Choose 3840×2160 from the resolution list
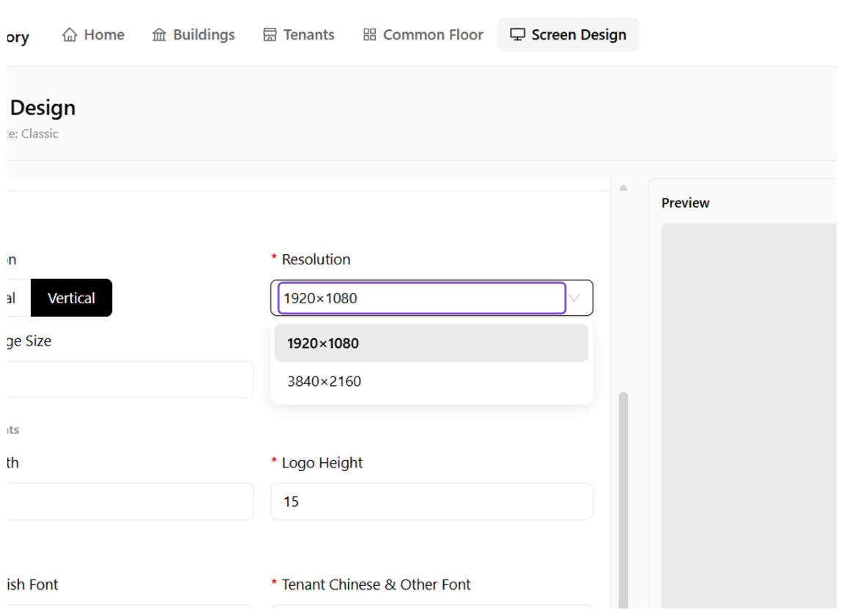 431,382
